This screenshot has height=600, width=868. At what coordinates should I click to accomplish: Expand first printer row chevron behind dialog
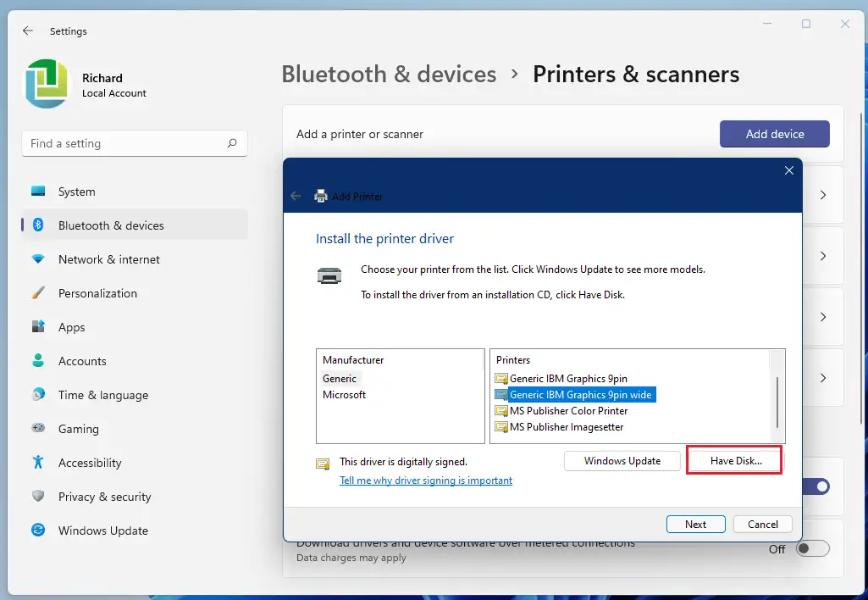tap(823, 195)
